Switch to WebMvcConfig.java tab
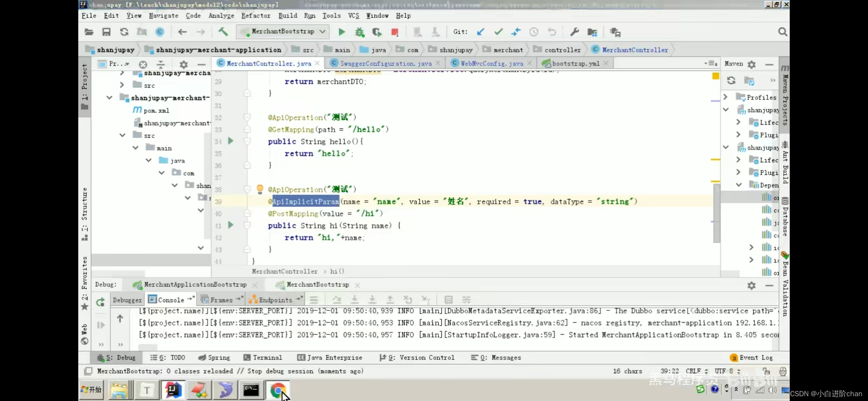Screen dimensions: 868x401 [x=491, y=63]
